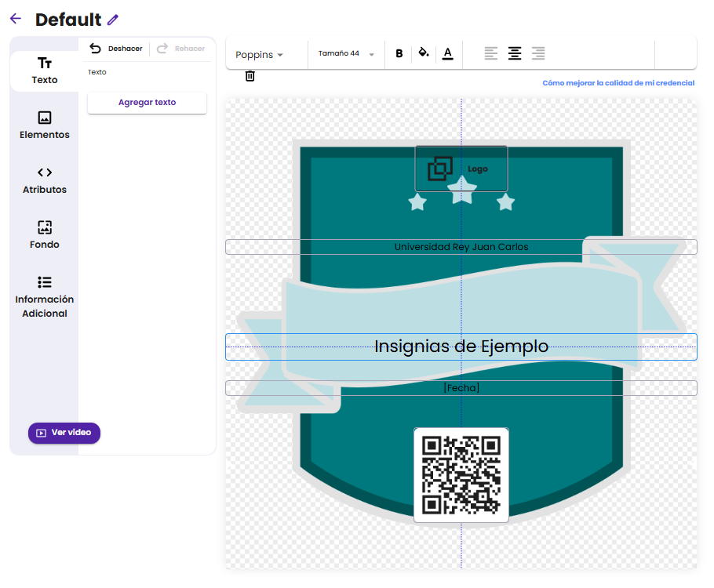Click the back arrow beside Default
The width and height of the screenshot is (714, 588).
click(16, 19)
